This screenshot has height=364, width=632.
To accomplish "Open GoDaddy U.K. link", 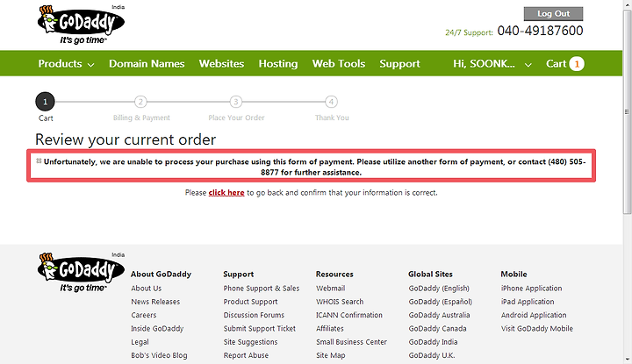I will [432, 355].
